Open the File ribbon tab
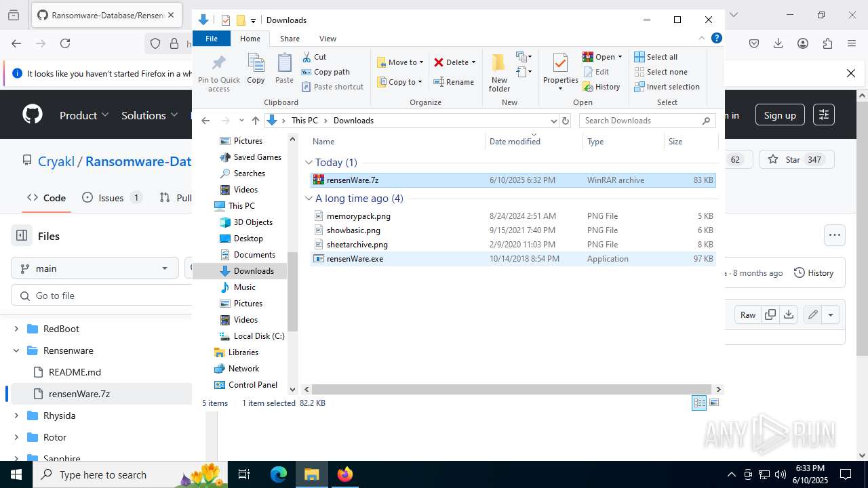The image size is (868, 488). pyautogui.click(x=212, y=39)
